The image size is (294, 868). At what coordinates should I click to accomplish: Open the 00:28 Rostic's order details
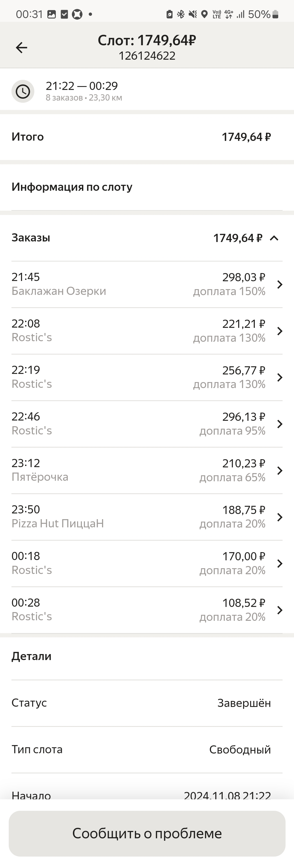pyautogui.click(x=147, y=610)
